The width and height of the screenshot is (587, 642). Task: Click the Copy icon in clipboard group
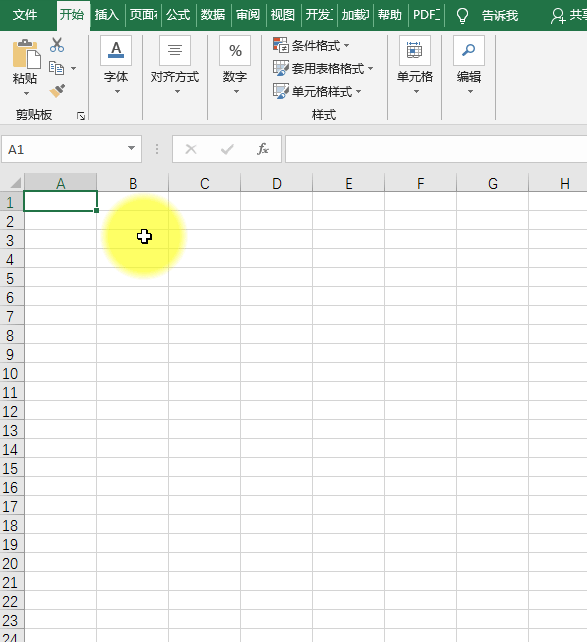pyautogui.click(x=56, y=68)
